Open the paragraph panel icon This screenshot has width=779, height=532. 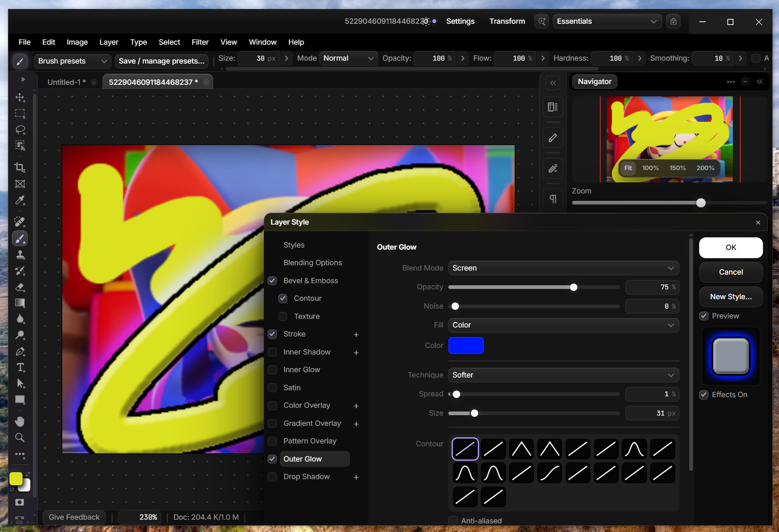(x=553, y=199)
